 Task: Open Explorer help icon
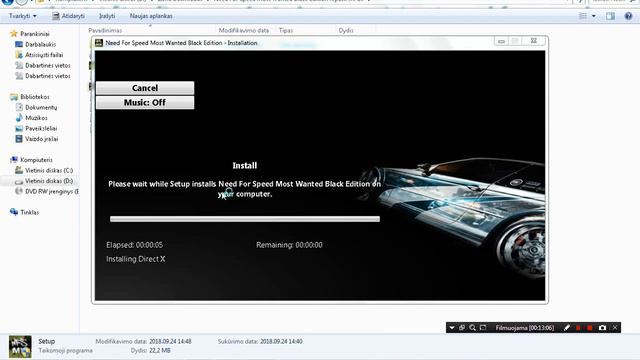(628, 16)
